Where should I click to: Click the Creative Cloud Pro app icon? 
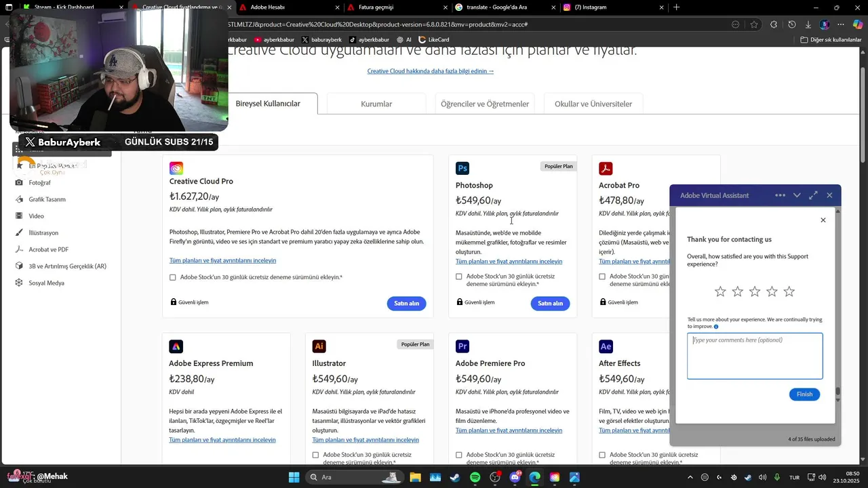[x=176, y=168]
